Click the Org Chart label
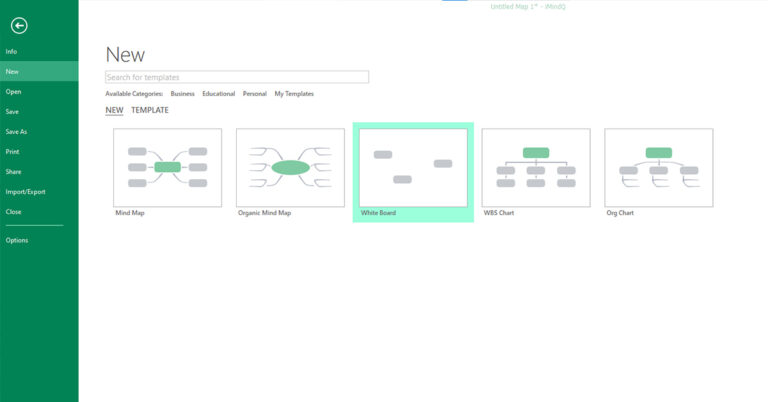Image resolution: width=768 pixels, height=402 pixels. tap(620, 213)
